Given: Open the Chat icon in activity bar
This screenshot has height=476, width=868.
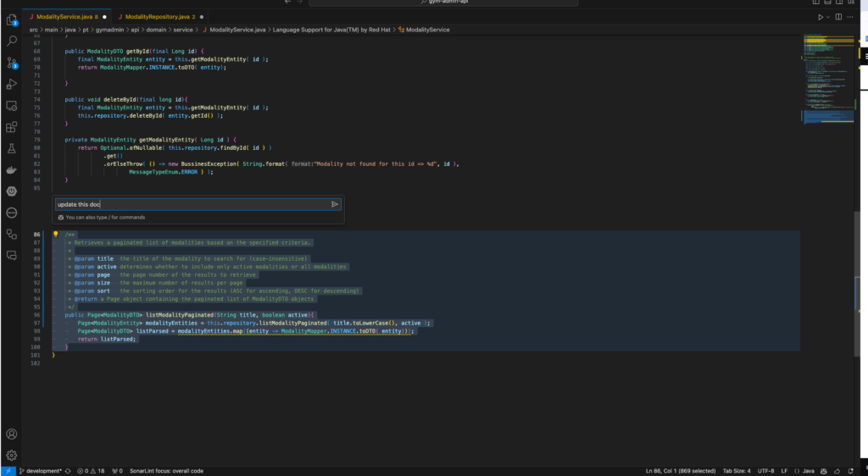Looking at the screenshot, I should (x=11, y=255).
